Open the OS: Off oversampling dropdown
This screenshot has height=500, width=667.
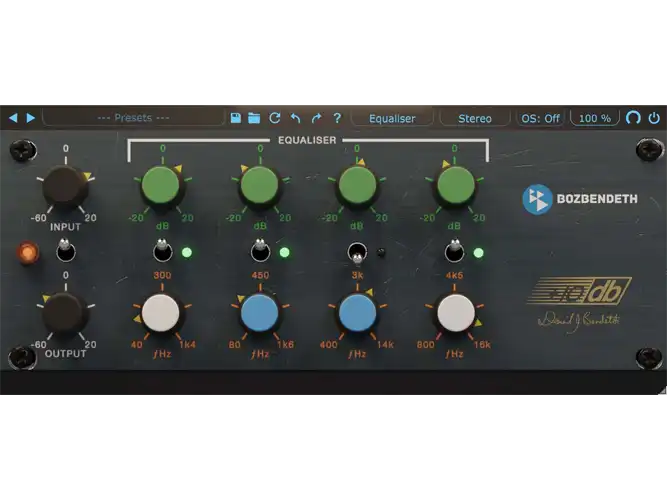[540, 118]
